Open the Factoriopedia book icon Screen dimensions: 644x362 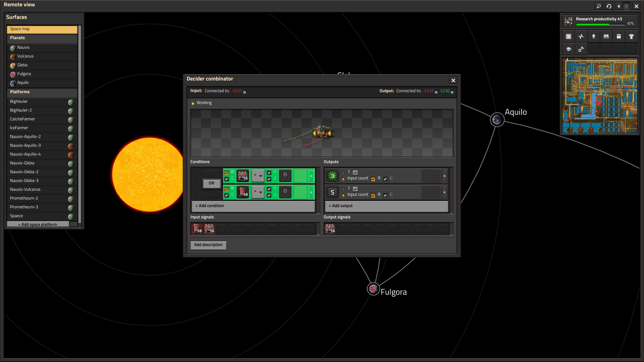pos(606,36)
